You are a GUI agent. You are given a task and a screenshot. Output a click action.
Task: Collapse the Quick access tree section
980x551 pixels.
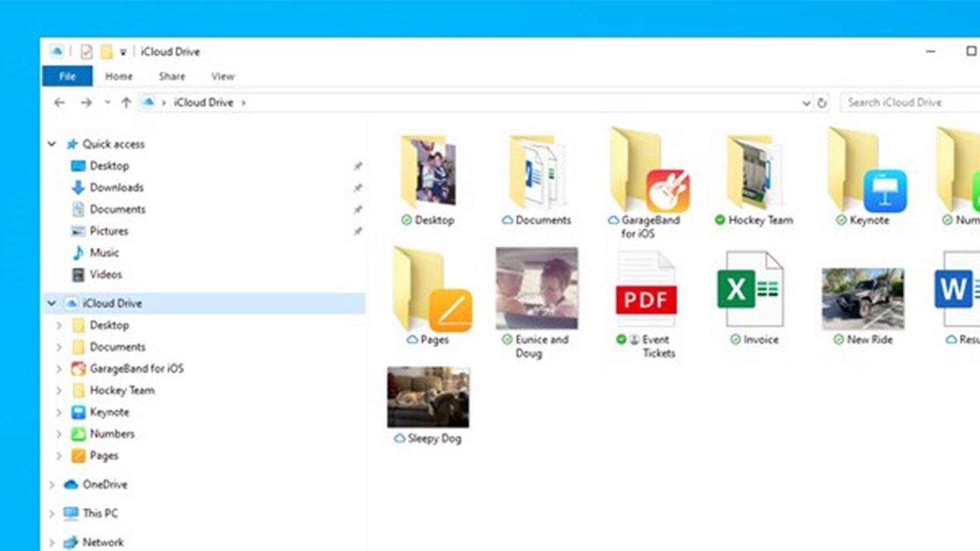(x=52, y=144)
